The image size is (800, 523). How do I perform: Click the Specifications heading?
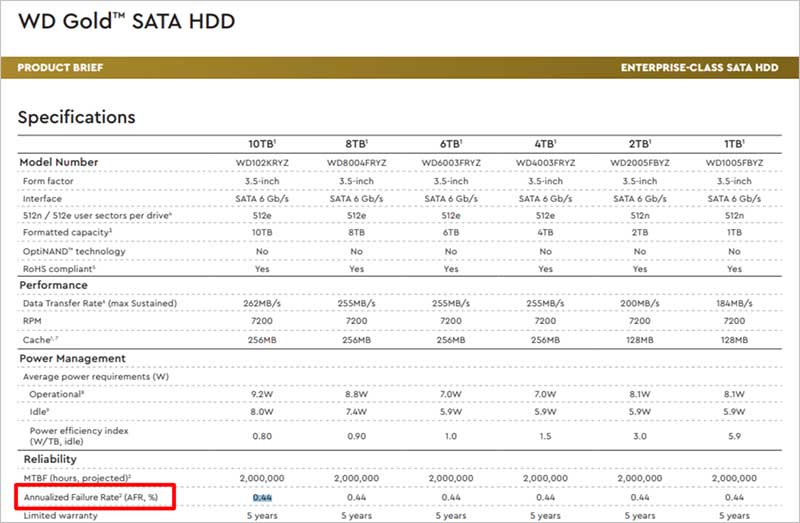(77, 117)
